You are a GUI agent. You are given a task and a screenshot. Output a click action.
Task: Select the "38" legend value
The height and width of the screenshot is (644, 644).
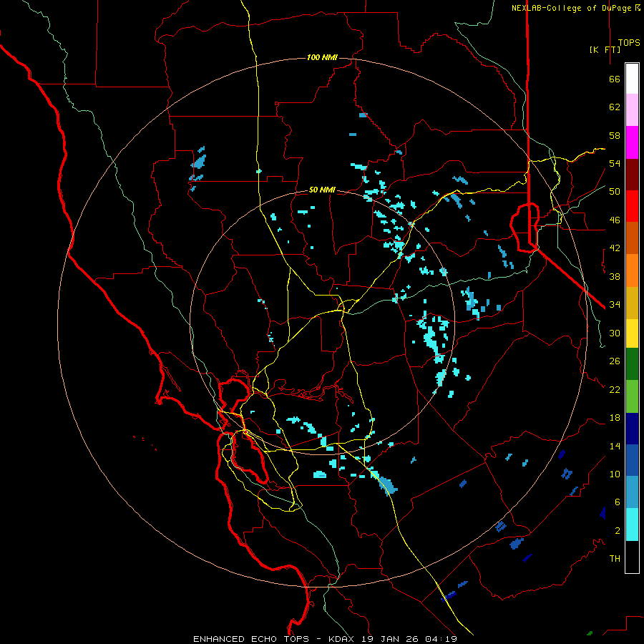point(615,276)
